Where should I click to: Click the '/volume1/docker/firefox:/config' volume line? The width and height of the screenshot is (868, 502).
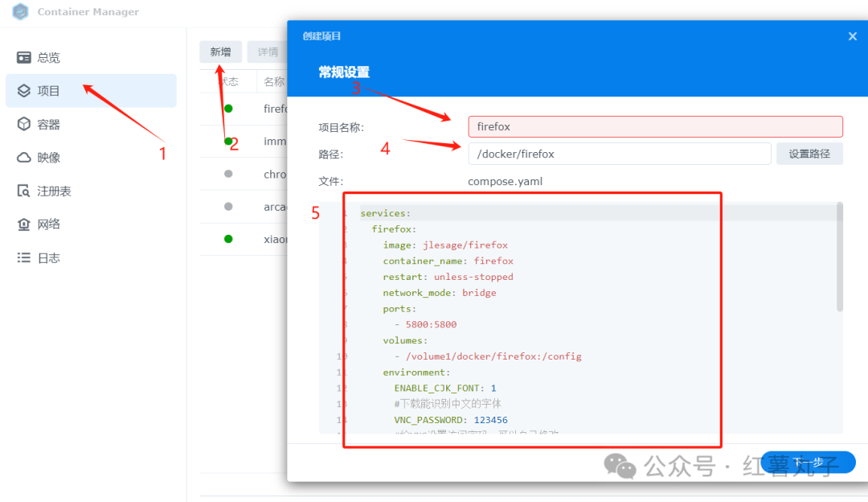pos(488,357)
